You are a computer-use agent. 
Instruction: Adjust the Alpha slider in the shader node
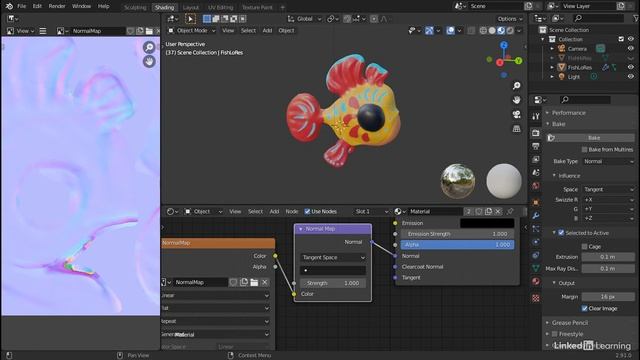457,244
